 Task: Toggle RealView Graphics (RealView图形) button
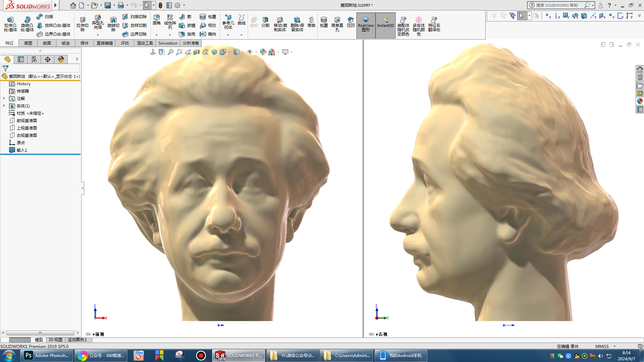(x=366, y=25)
